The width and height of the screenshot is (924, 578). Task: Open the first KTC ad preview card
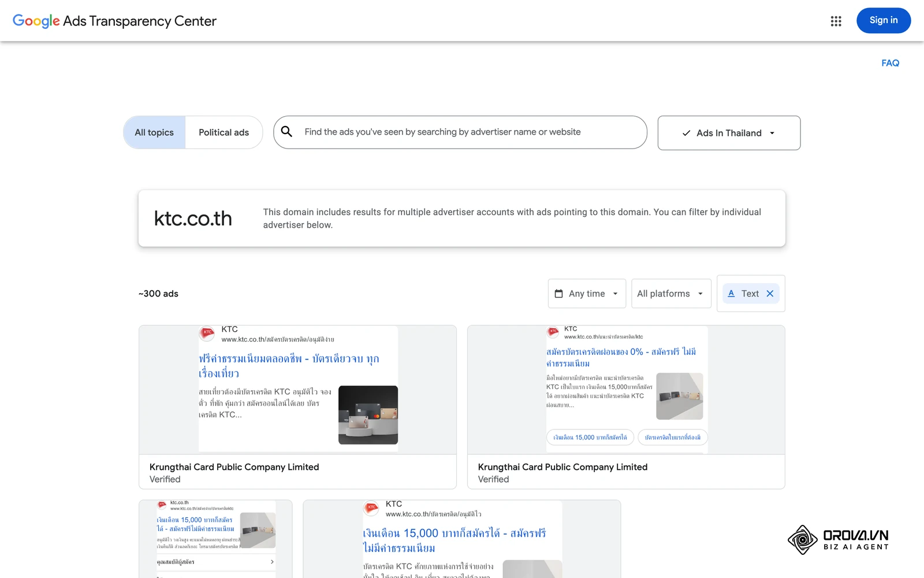tap(297, 407)
